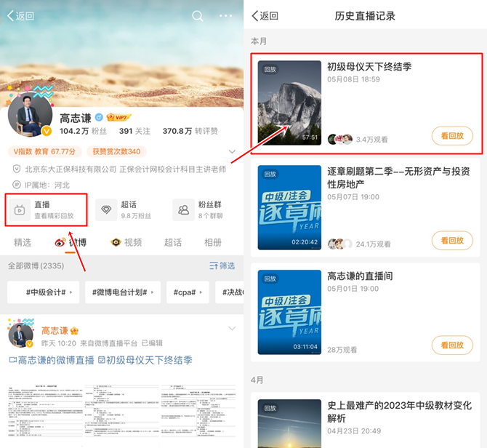Open post author name 高志谦
Image resolution: width=487 pixels, height=448 pixels.
click(x=55, y=331)
